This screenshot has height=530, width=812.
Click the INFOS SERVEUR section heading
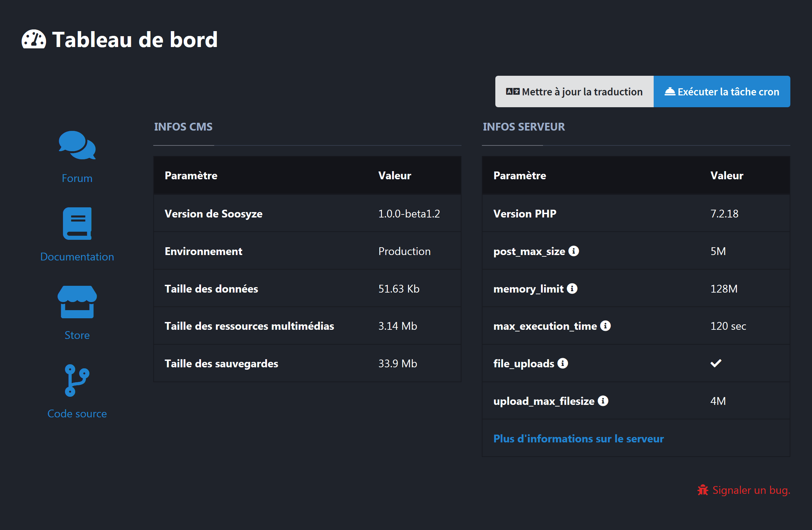click(524, 126)
